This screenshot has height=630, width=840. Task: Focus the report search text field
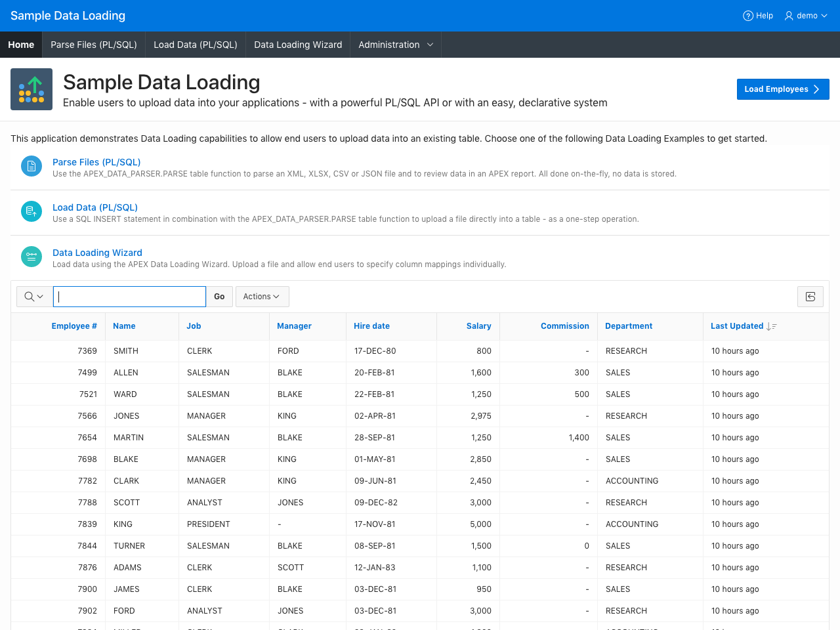[x=129, y=297]
